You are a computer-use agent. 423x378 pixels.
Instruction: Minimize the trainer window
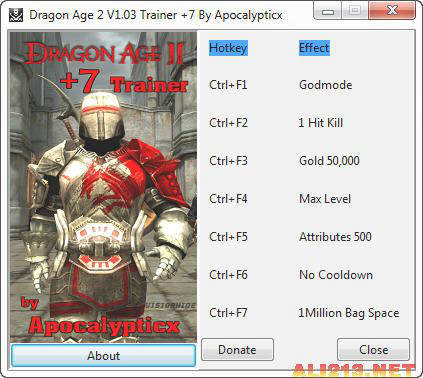tap(328, 11)
